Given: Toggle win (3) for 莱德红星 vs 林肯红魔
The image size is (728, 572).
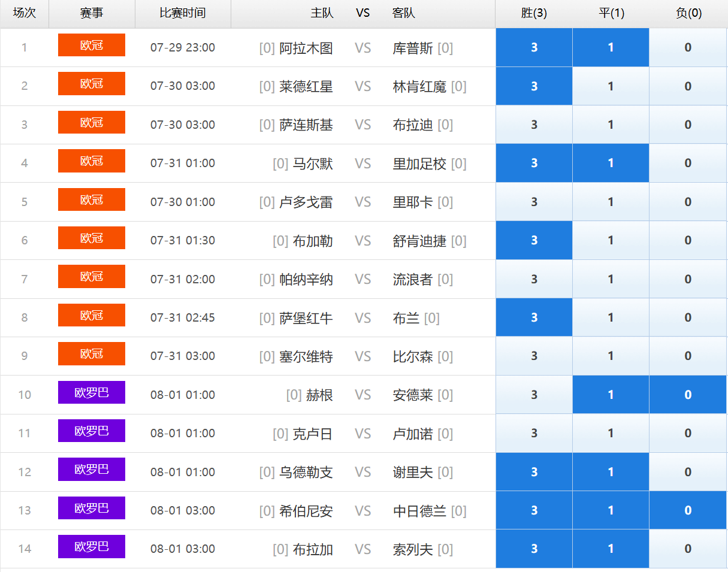Looking at the screenshot, I should point(534,86).
